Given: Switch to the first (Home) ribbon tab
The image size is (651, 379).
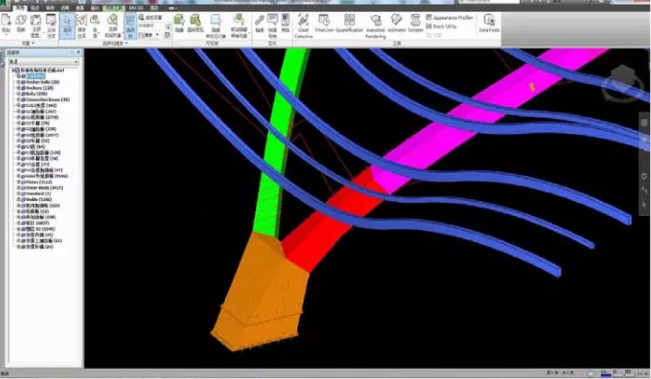Looking at the screenshot, I should tap(19, 8).
